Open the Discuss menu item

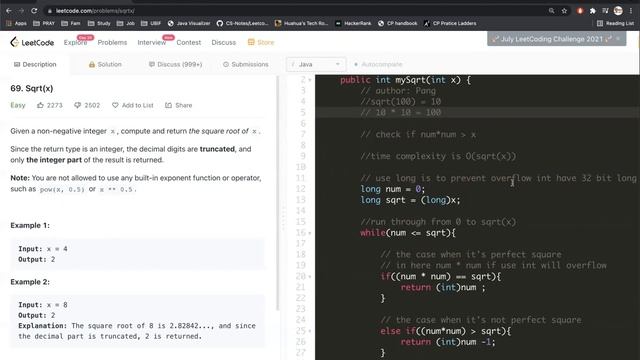tap(224, 42)
